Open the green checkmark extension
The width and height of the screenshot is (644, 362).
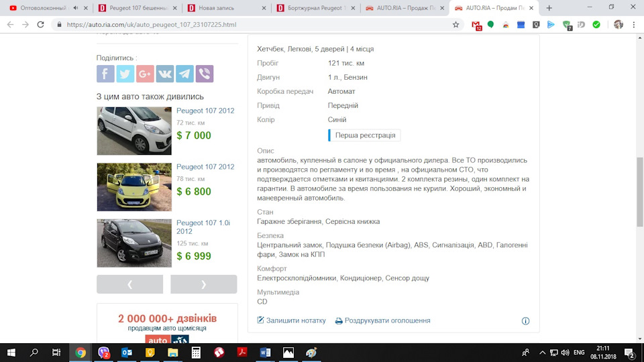[x=596, y=25]
